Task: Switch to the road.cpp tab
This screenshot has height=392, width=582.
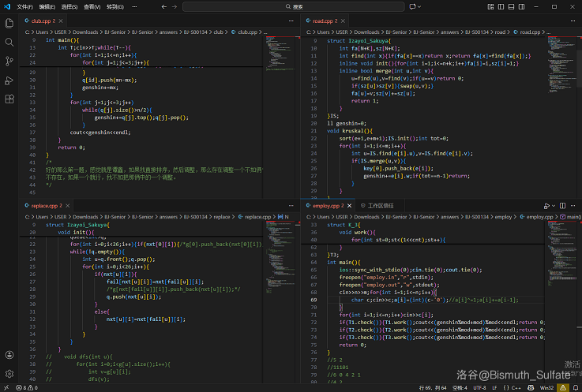Action: pyautogui.click(x=324, y=21)
